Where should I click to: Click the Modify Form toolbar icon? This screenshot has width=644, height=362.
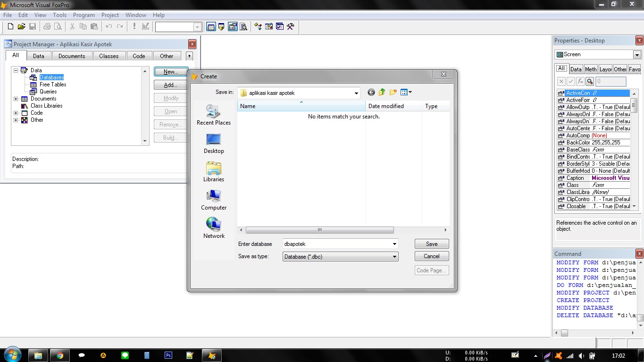[x=145, y=26]
